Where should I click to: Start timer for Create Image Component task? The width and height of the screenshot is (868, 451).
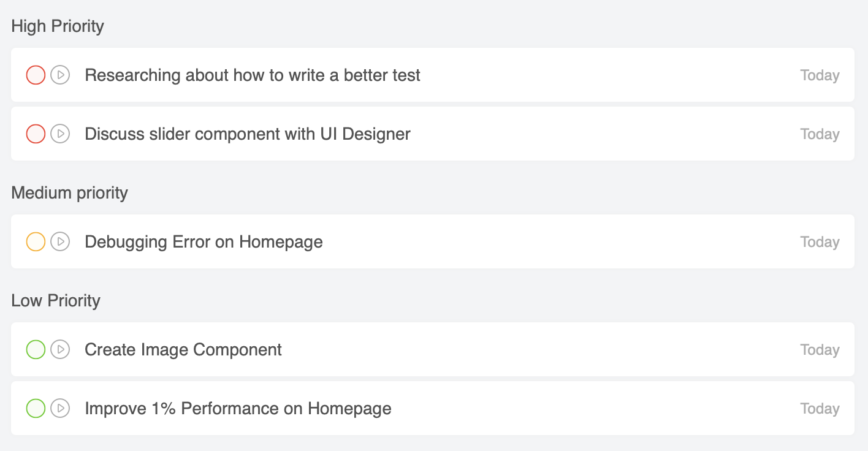point(60,350)
